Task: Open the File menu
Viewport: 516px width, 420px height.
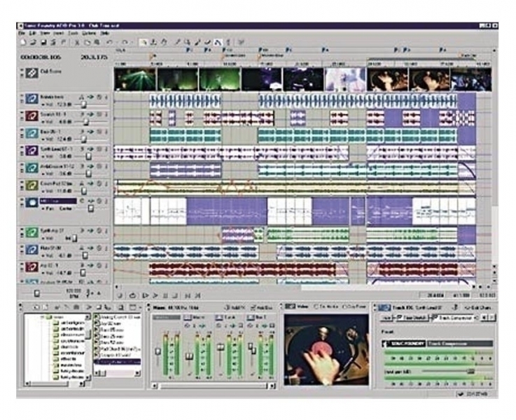Action: (x=22, y=33)
